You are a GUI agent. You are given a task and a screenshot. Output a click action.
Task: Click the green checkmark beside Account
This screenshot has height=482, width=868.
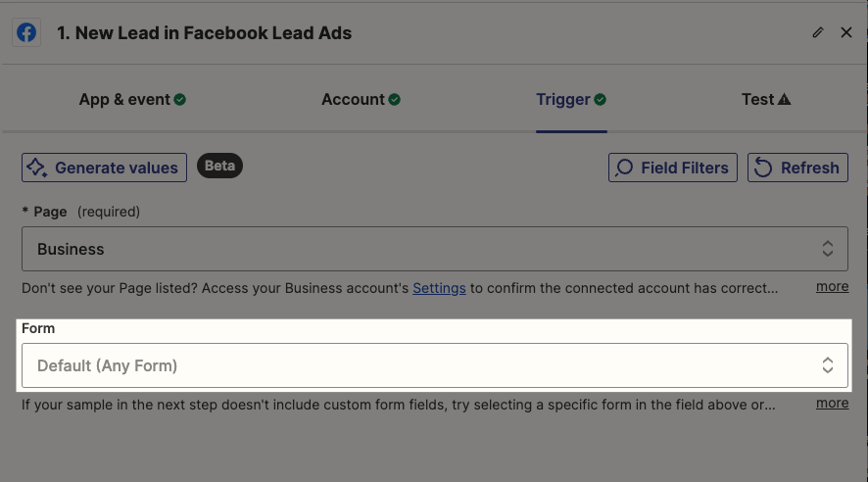pos(394,100)
